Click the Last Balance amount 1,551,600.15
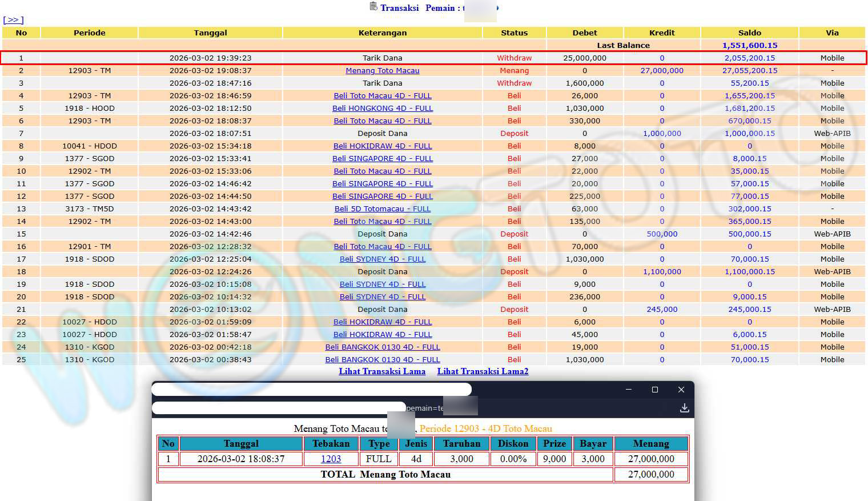Screen dimensions: 868x501 click(x=749, y=45)
